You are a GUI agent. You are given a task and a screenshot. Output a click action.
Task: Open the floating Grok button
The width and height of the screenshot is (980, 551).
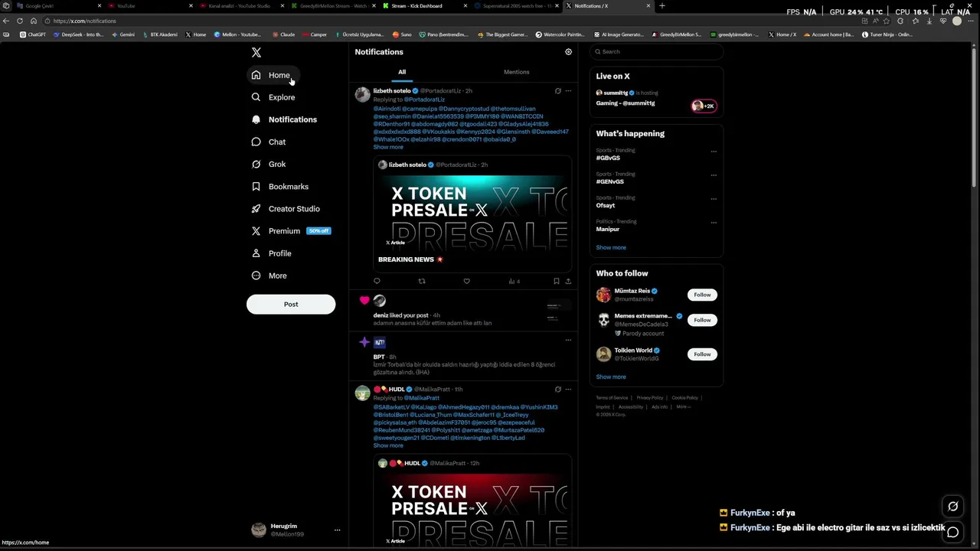coord(952,506)
